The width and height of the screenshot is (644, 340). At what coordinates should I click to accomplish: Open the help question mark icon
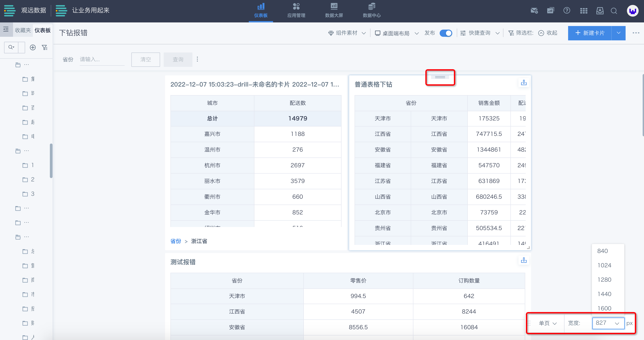[x=567, y=11]
